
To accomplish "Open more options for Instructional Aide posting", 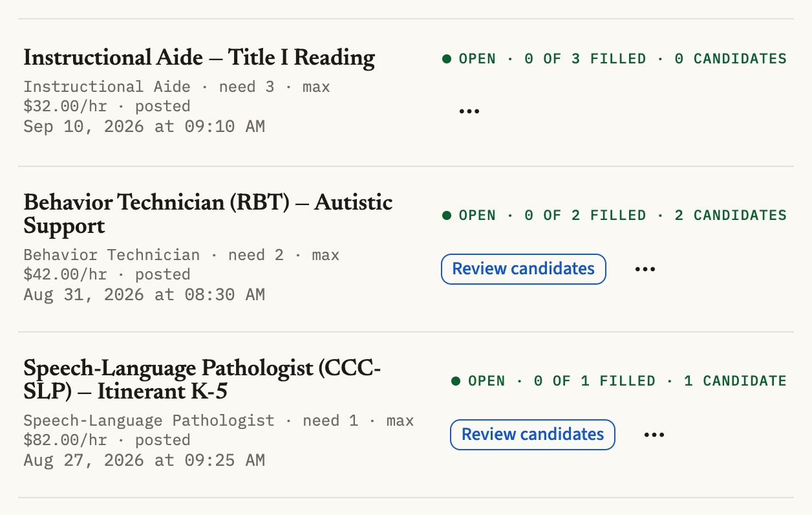I will (469, 111).
